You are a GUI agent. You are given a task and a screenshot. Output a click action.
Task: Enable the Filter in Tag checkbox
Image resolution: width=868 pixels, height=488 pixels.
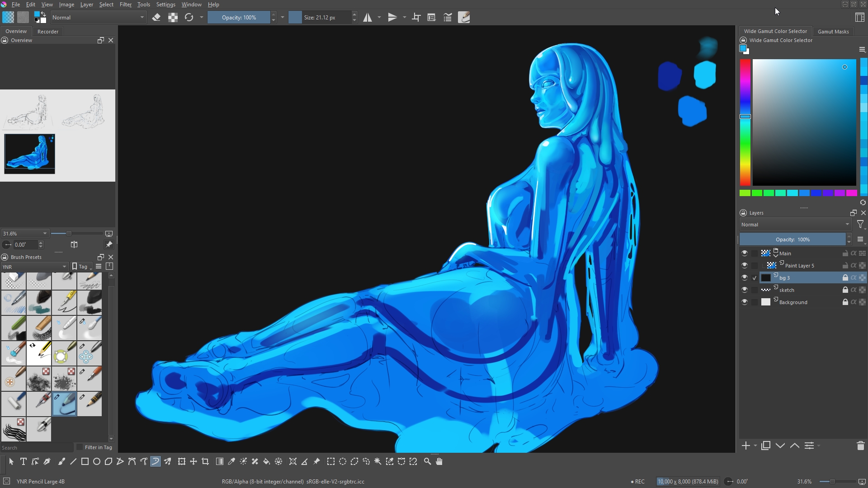coord(80,447)
